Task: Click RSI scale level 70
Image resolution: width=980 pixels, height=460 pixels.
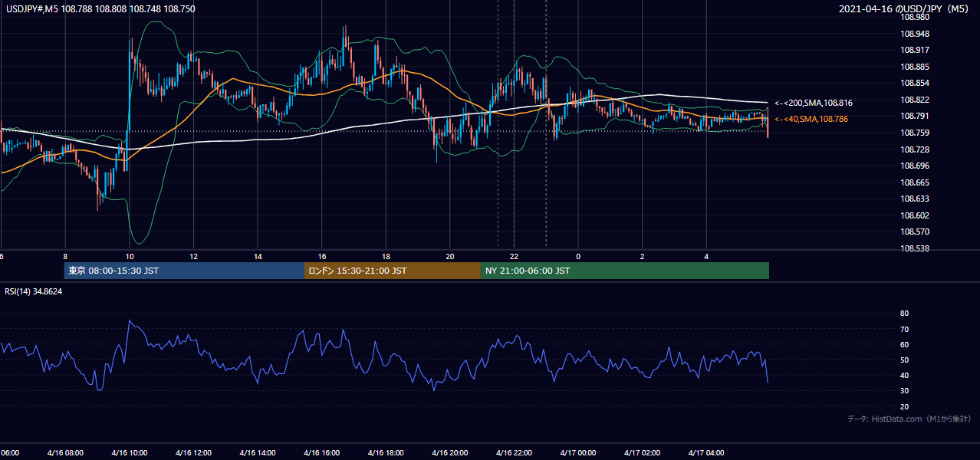Action: (904, 329)
